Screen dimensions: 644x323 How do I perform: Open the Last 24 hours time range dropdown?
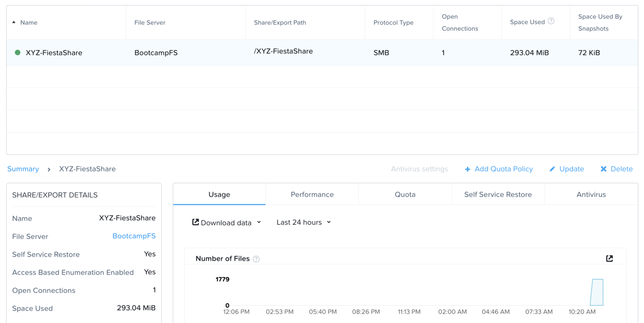304,223
